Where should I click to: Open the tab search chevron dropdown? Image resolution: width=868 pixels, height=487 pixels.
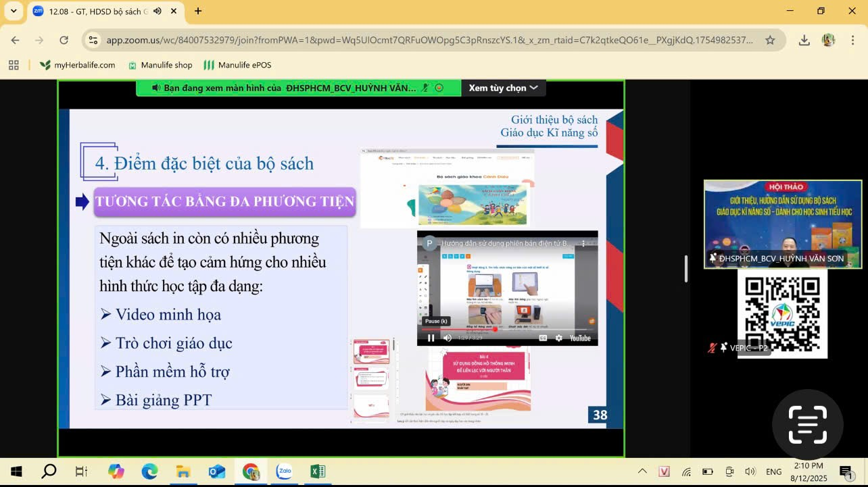(14, 11)
